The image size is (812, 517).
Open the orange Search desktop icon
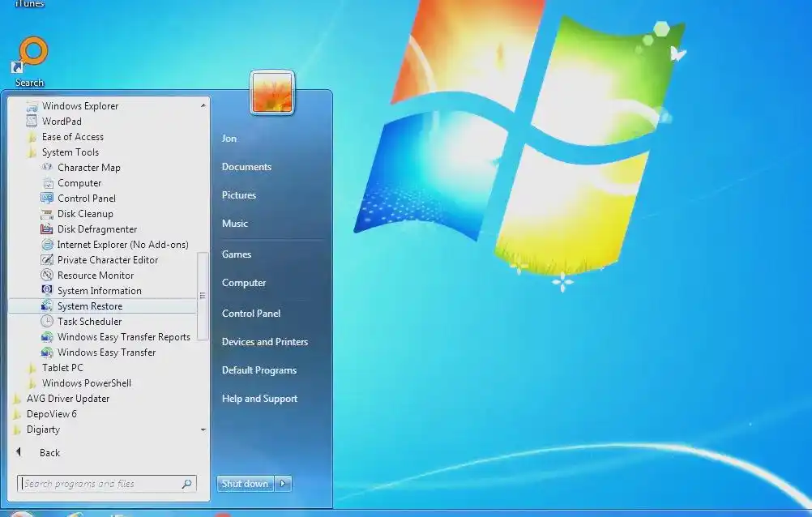pos(30,49)
